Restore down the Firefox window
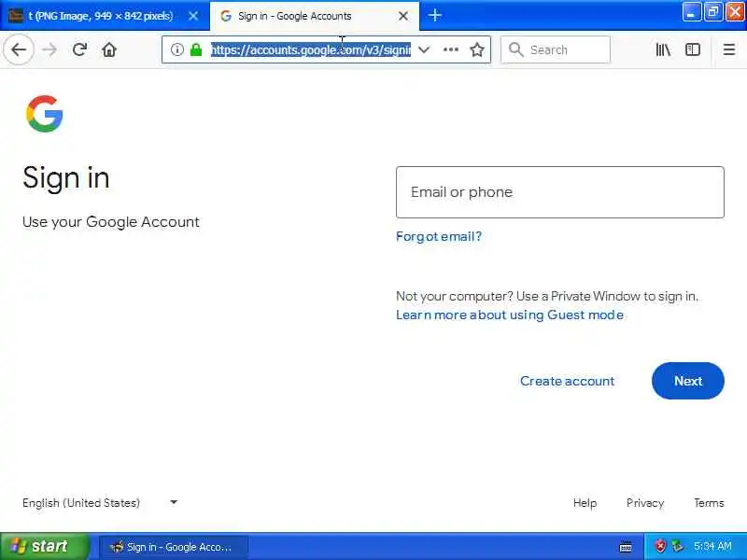Viewport: 747px width, 560px height. click(712, 12)
